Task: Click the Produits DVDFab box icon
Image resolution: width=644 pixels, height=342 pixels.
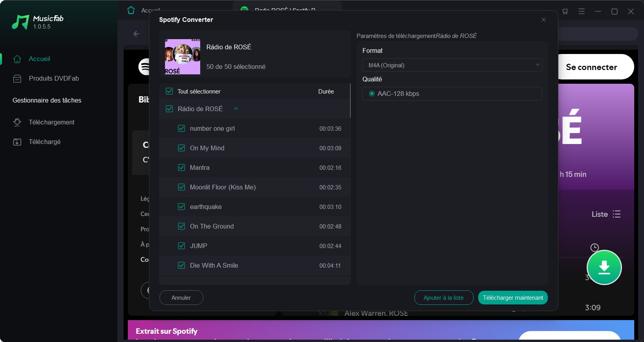Action: [x=17, y=79]
